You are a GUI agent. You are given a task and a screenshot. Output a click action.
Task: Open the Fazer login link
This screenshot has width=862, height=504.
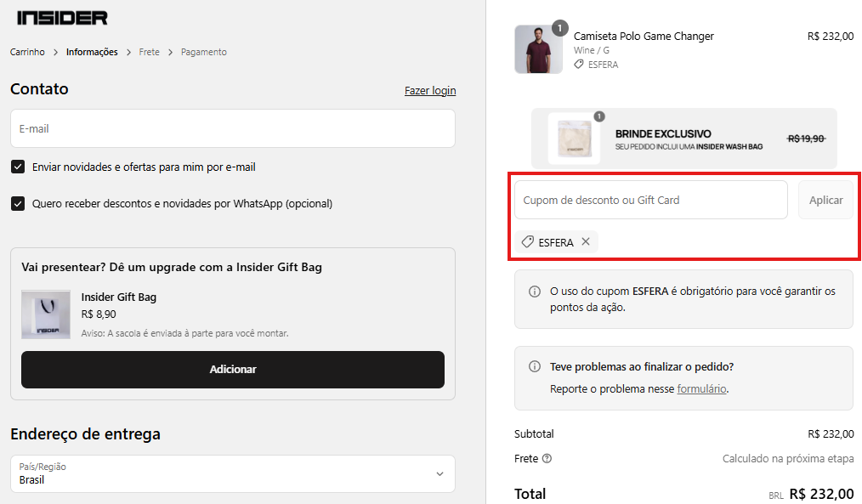pyautogui.click(x=430, y=91)
